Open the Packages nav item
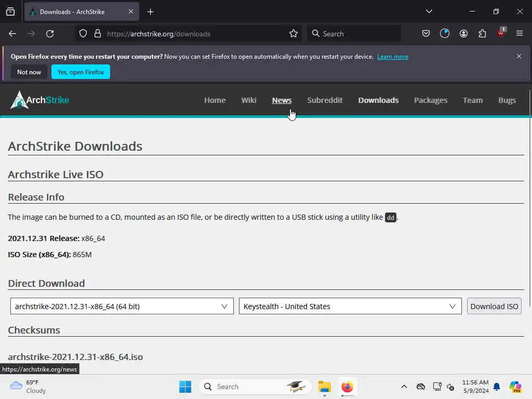Screen dimensions: 532x399 pyautogui.click(x=431, y=100)
